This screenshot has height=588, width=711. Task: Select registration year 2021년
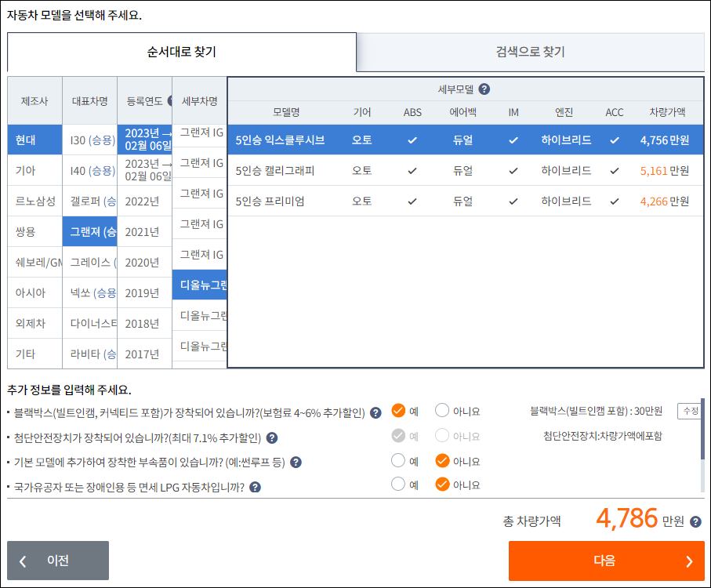coord(145,231)
